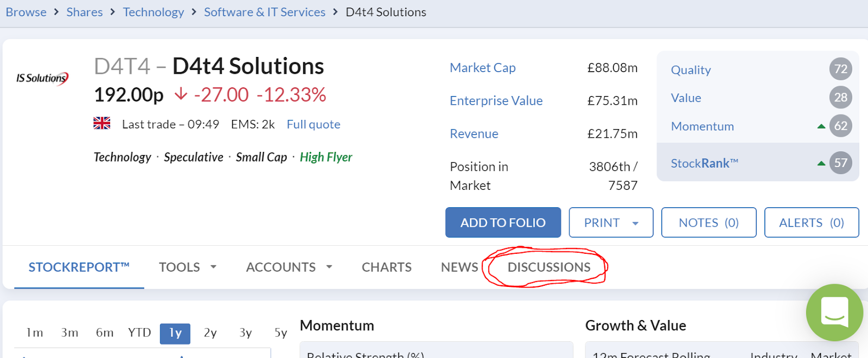
Task: Open Software & IT Services breadcrumb
Action: click(x=265, y=12)
